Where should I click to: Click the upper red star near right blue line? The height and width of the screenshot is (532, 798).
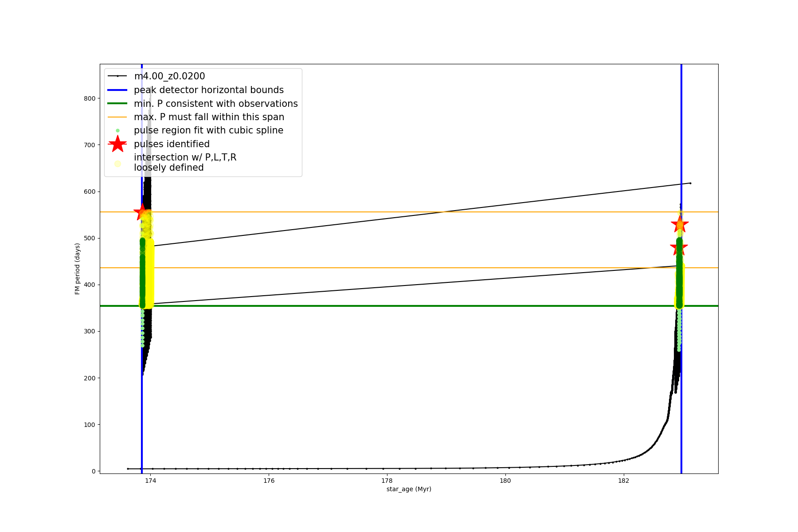point(680,225)
